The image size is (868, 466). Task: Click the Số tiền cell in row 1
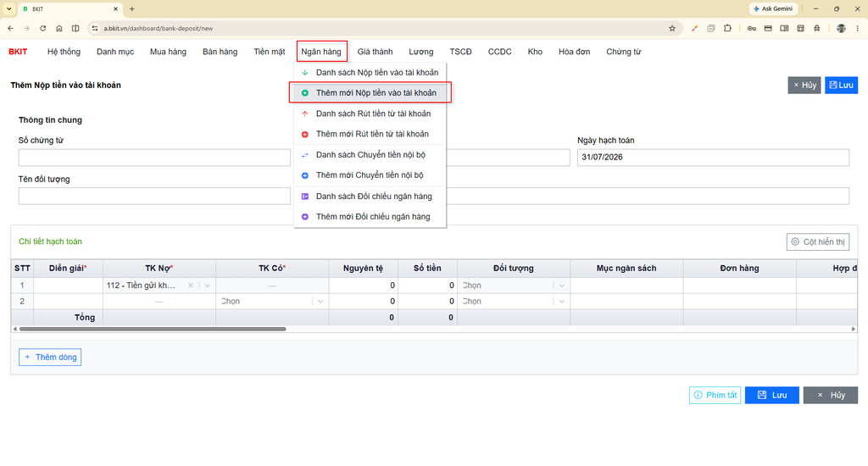(x=427, y=286)
